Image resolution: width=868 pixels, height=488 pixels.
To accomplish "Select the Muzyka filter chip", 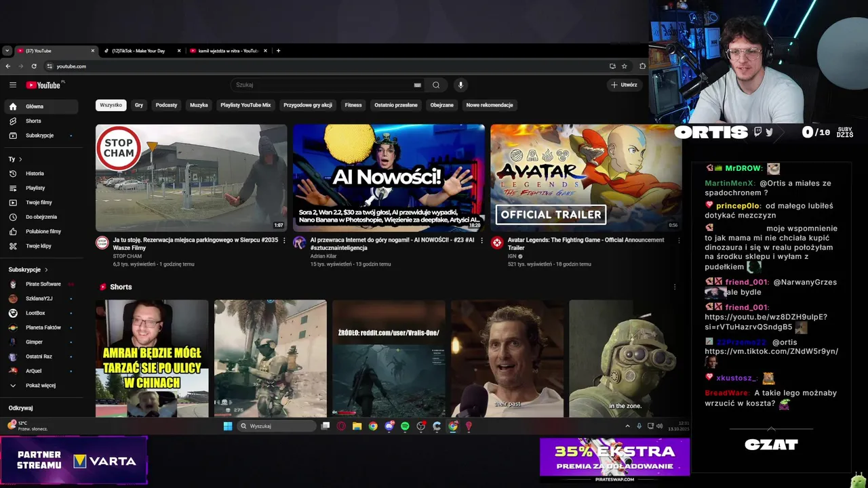I will pyautogui.click(x=199, y=105).
